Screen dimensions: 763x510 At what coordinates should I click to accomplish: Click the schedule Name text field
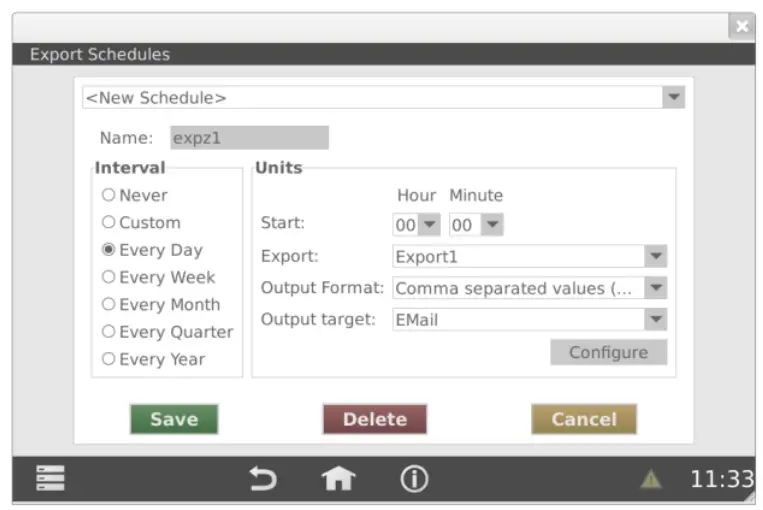coord(249,138)
